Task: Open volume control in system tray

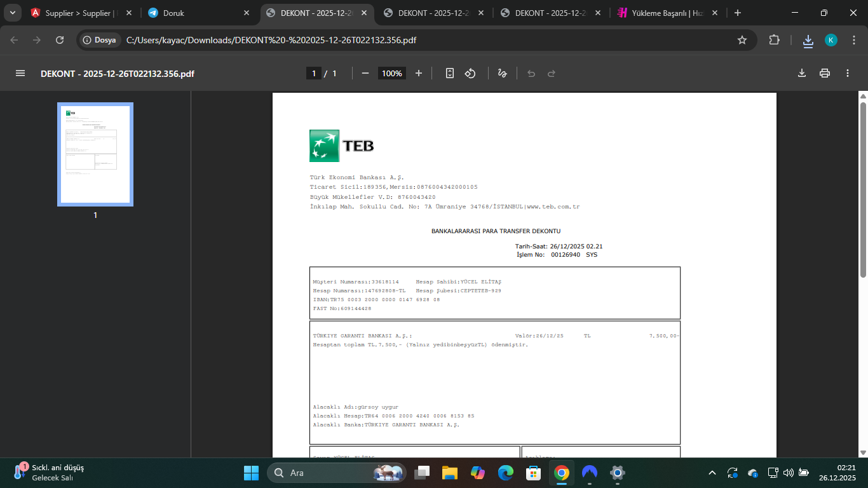Action: click(789, 473)
